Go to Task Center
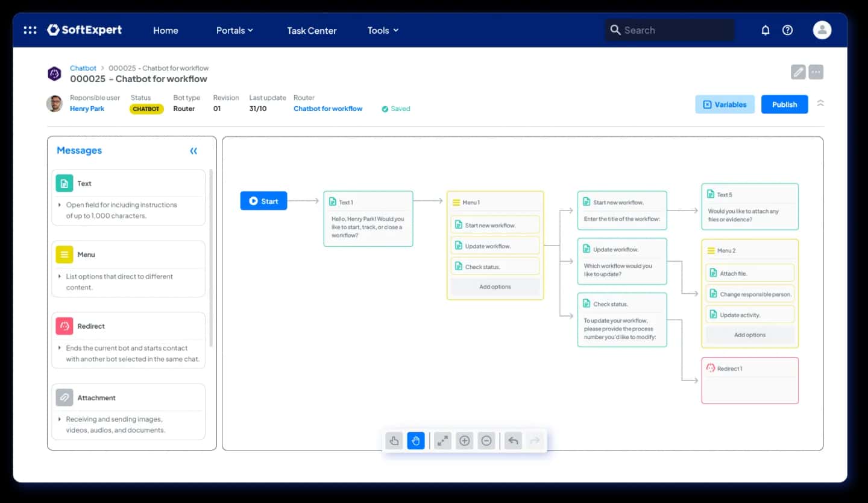868x503 pixels. [312, 30]
